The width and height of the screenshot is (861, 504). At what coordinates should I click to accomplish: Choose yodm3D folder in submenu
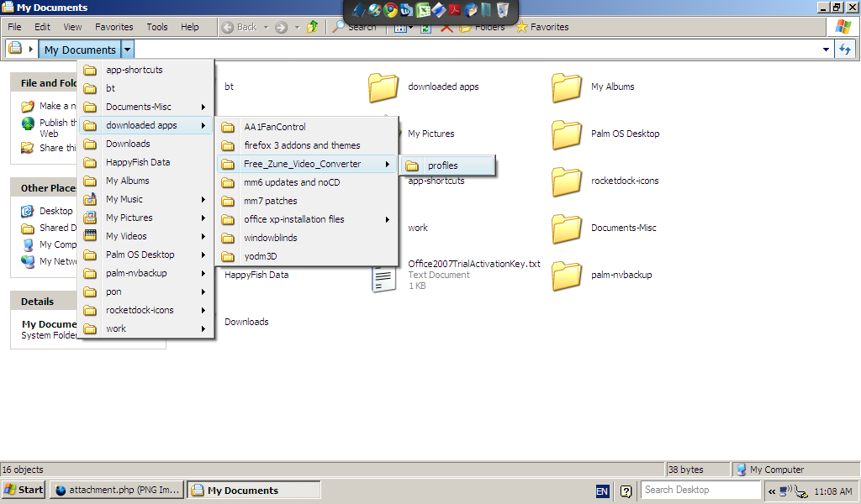[x=306, y=257]
